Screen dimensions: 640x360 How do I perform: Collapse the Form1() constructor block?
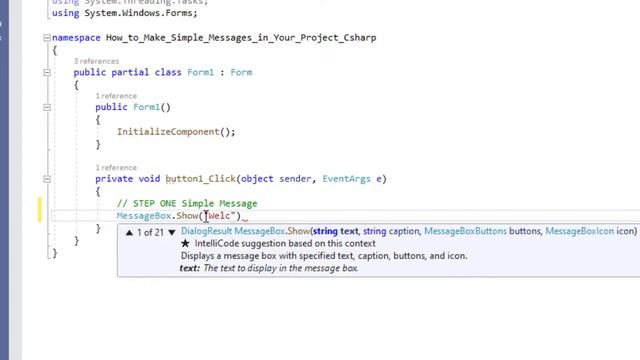47,107
